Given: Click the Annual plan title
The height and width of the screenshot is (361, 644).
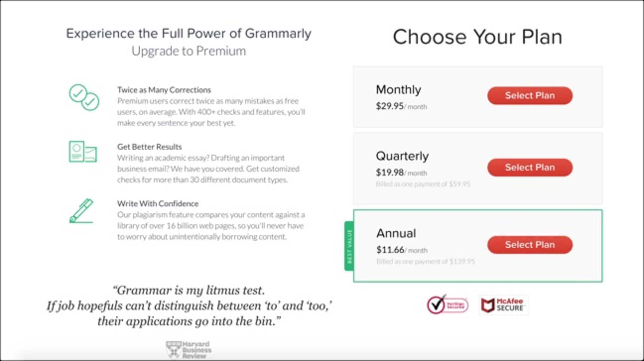Looking at the screenshot, I should pyautogui.click(x=396, y=233).
